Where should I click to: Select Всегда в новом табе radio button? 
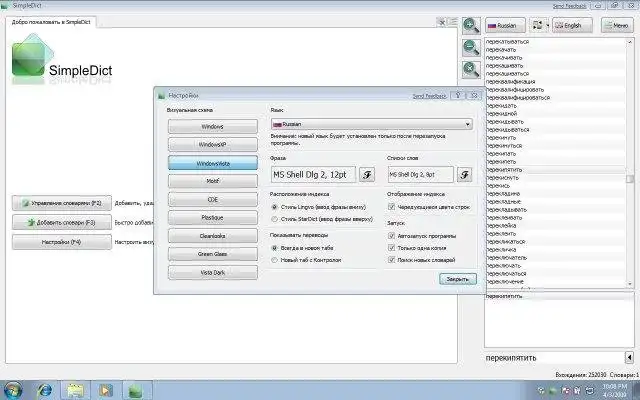coord(274,248)
